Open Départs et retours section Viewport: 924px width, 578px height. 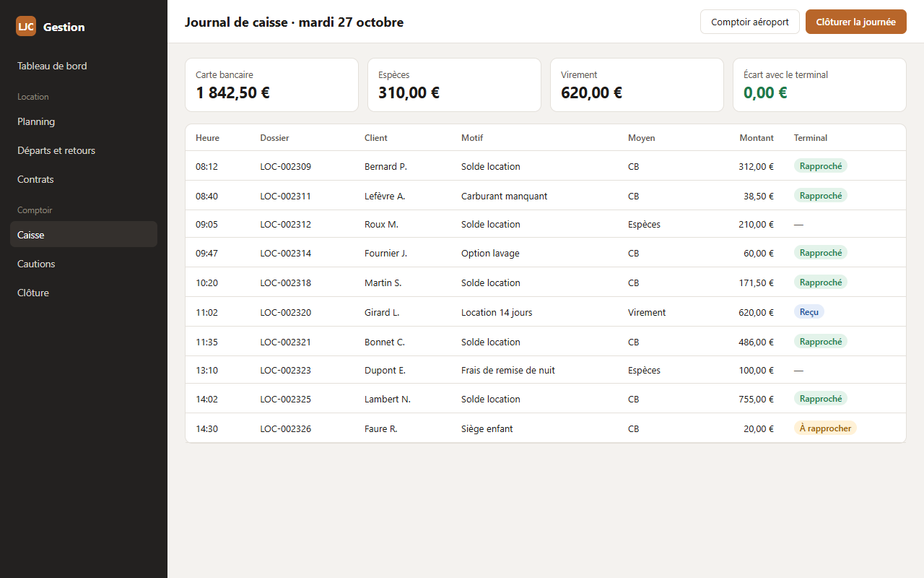tap(84, 150)
